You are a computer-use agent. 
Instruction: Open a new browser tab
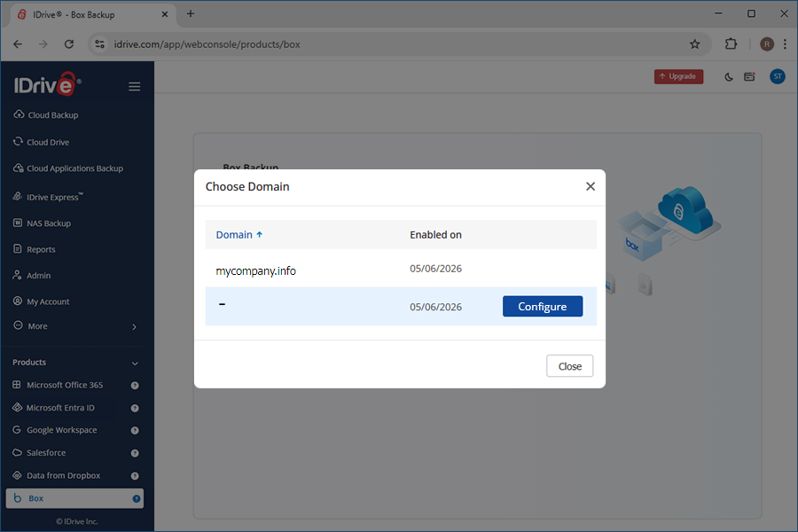[191, 14]
